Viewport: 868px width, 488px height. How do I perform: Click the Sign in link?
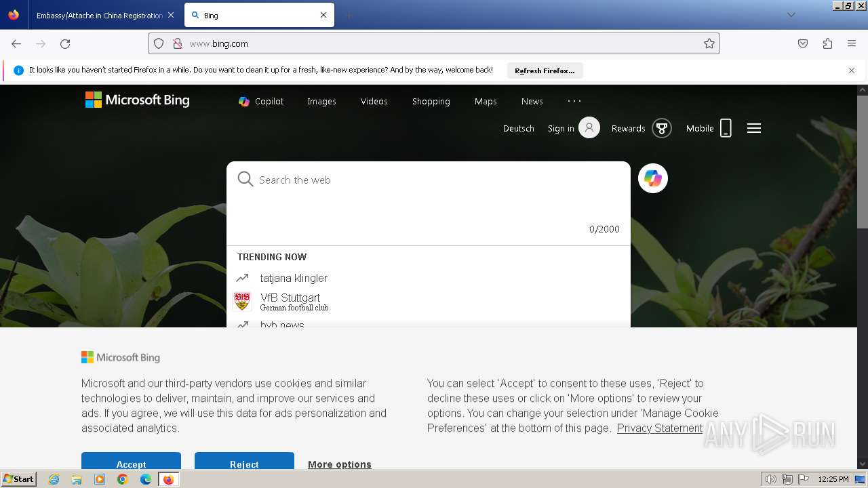pos(561,128)
